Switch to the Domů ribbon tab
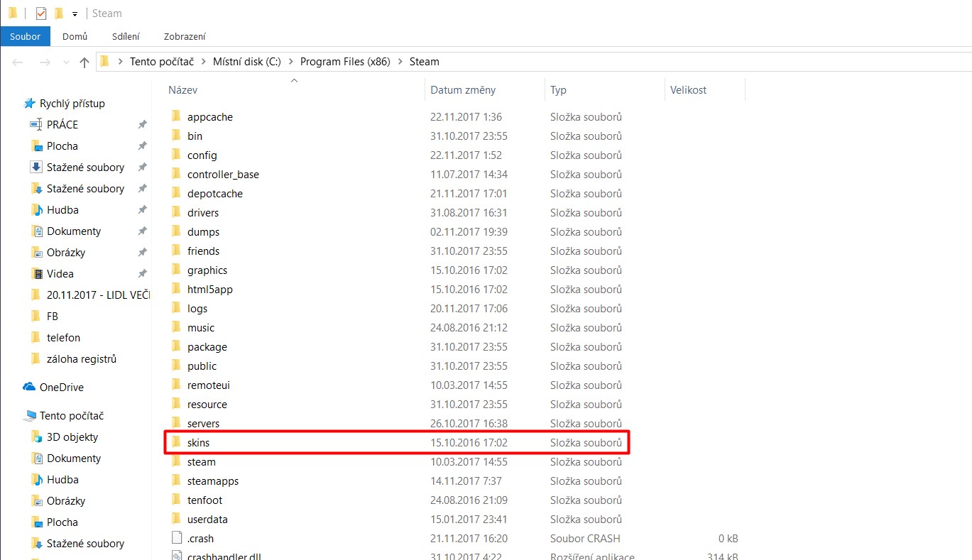The width and height of the screenshot is (972, 560). click(x=75, y=36)
